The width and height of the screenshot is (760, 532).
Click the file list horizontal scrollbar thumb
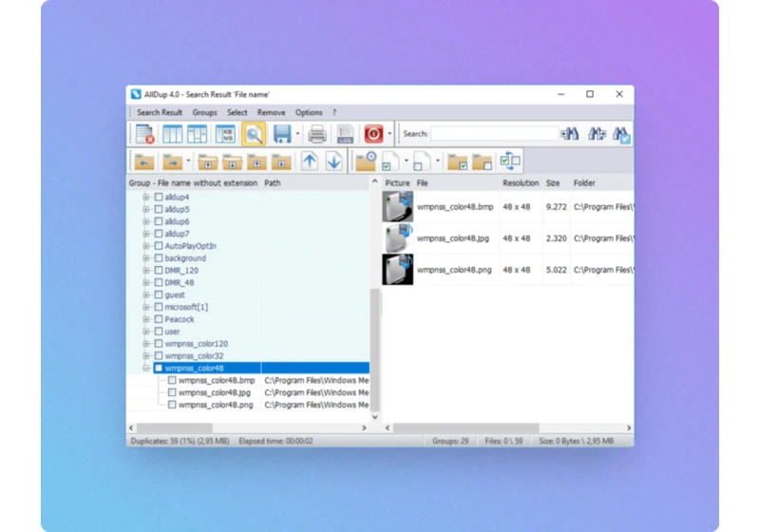pos(465,427)
